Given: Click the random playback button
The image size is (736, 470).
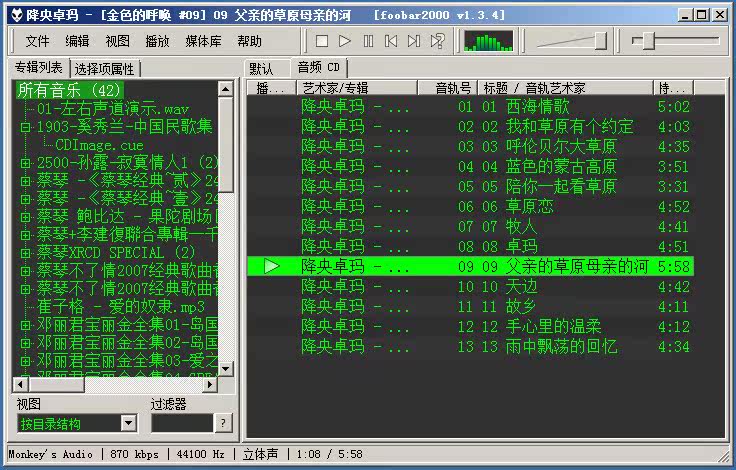Looking at the screenshot, I should click(x=437, y=41).
